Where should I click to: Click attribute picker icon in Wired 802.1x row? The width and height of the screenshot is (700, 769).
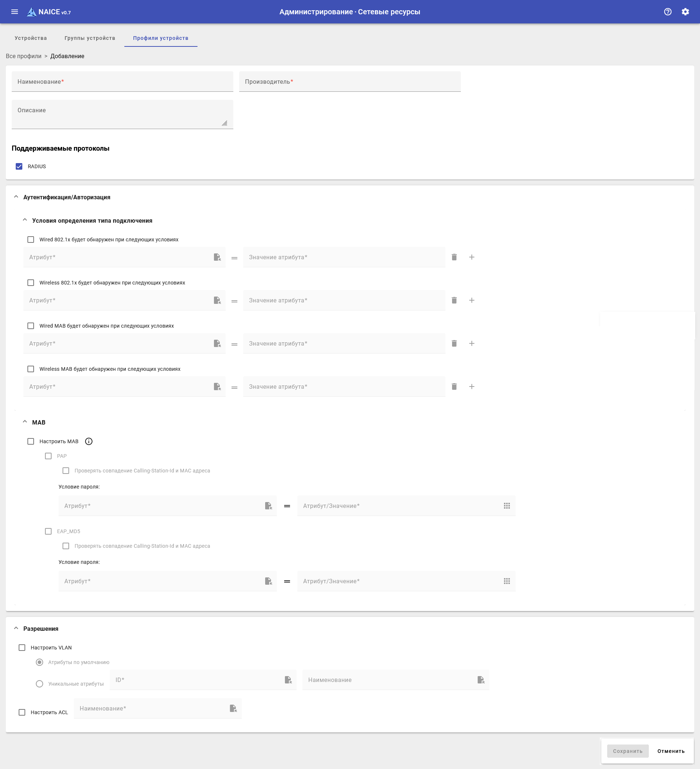tap(217, 257)
